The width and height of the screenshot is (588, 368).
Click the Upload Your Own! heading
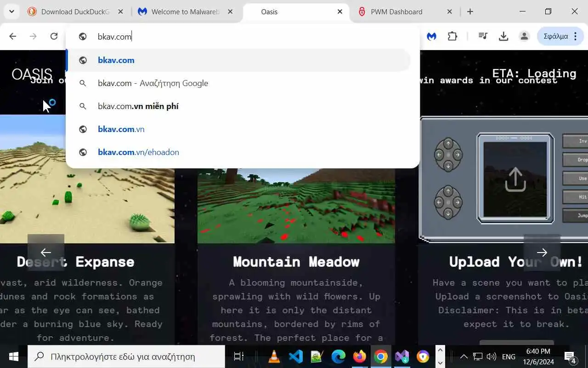(516, 262)
